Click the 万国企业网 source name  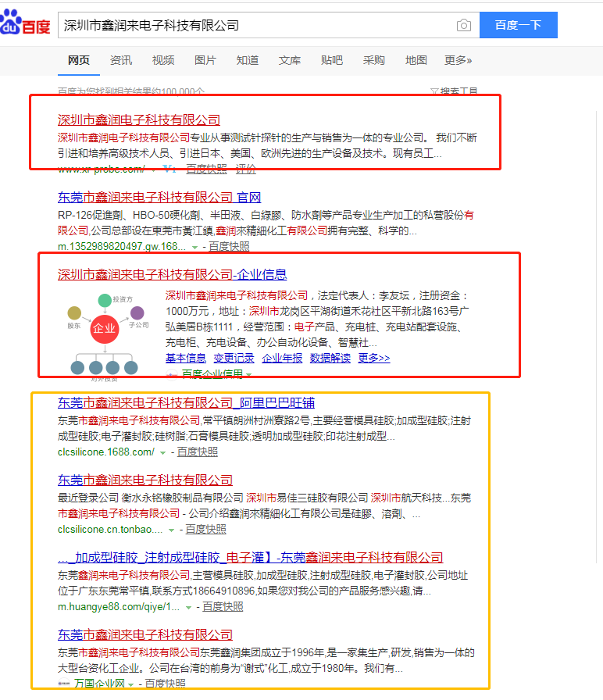(99, 684)
